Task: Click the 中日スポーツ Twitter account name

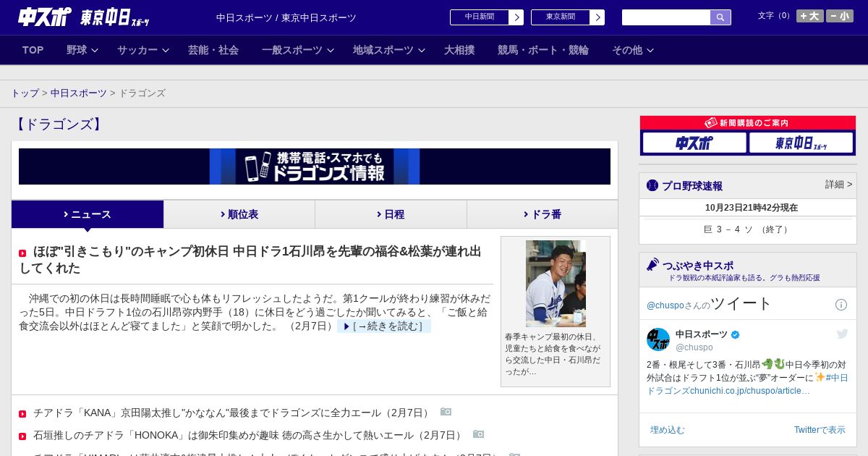Action: (x=702, y=334)
